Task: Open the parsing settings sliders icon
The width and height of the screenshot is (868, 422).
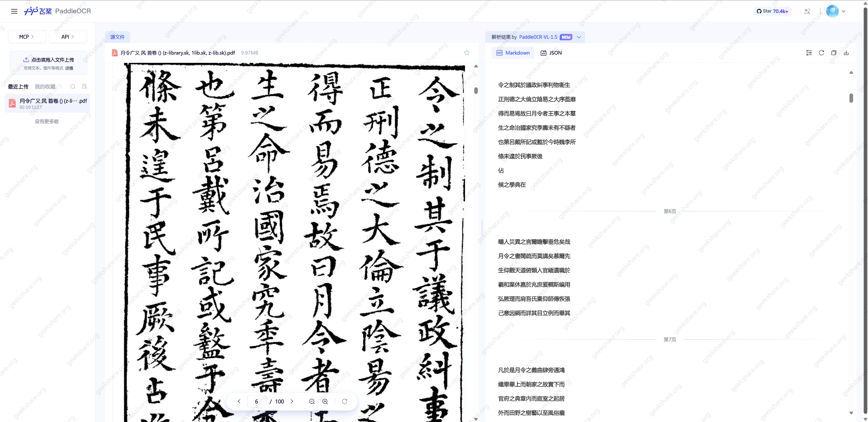Action: [x=809, y=53]
